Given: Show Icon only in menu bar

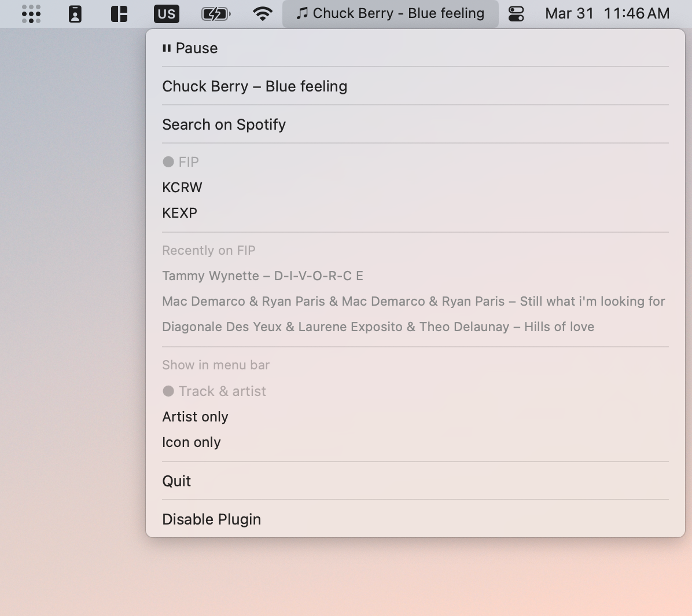Looking at the screenshot, I should tap(192, 442).
